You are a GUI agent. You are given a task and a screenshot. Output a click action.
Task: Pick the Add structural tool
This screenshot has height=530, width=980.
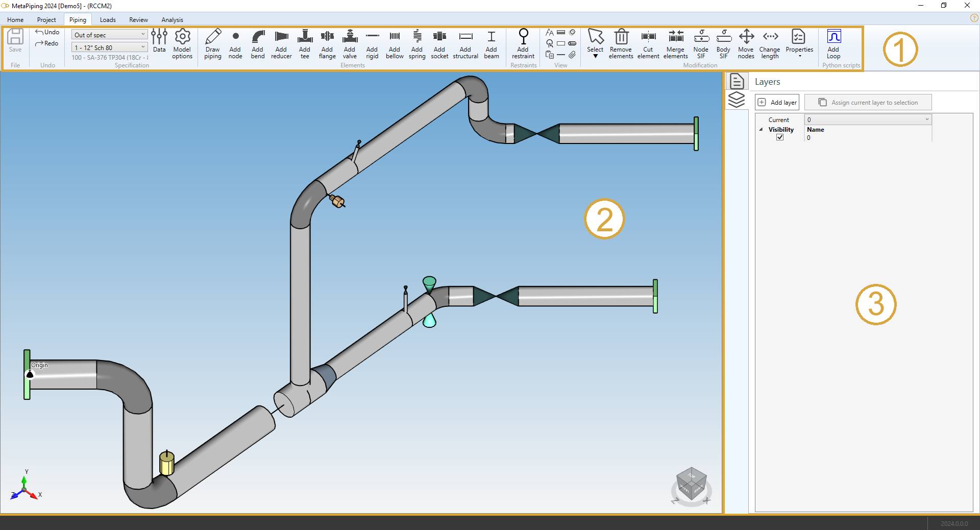coord(465,44)
